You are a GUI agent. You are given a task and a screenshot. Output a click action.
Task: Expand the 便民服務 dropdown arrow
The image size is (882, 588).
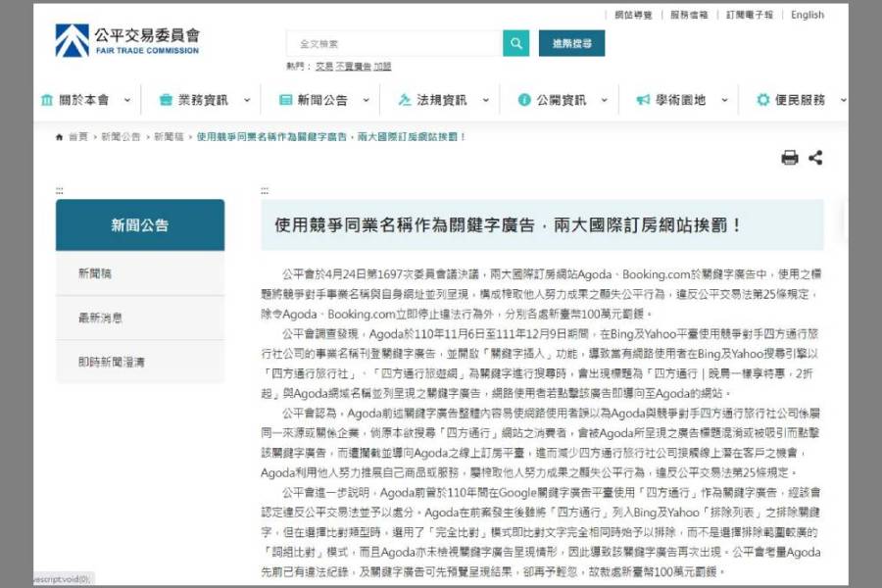[843, 101]
